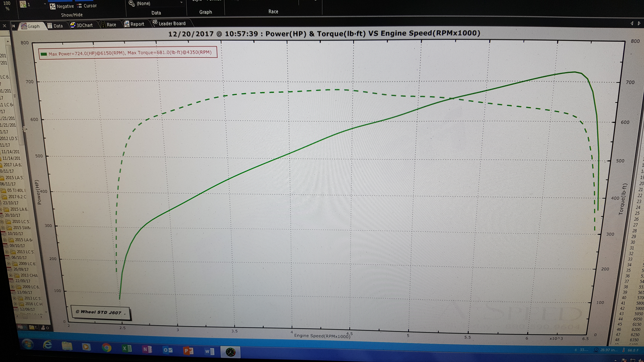
Task: Select the 2015 LA 5 folder
Action: tap(12, 178)
